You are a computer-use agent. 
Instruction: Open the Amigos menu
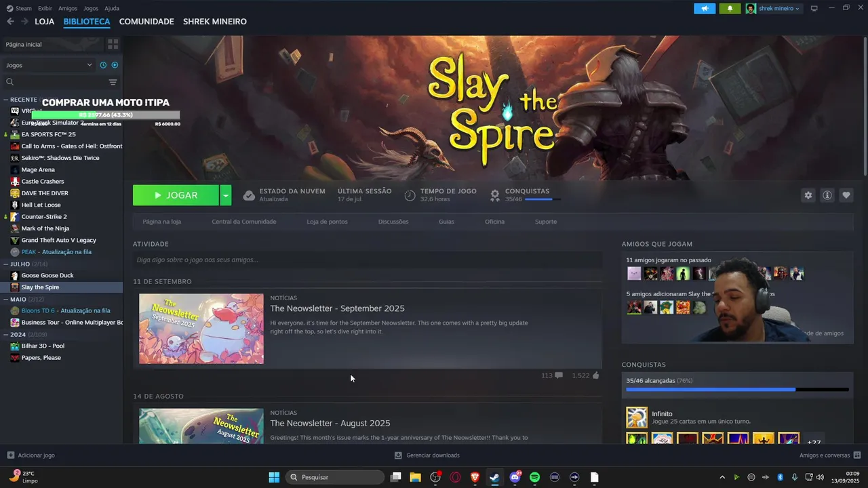click(x=68, y=8)
